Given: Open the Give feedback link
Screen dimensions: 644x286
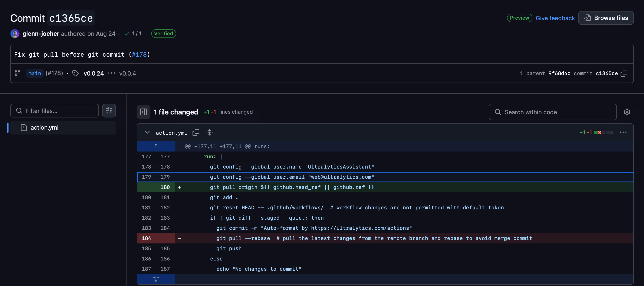Looking at the screenshot, I should (555, 18).
